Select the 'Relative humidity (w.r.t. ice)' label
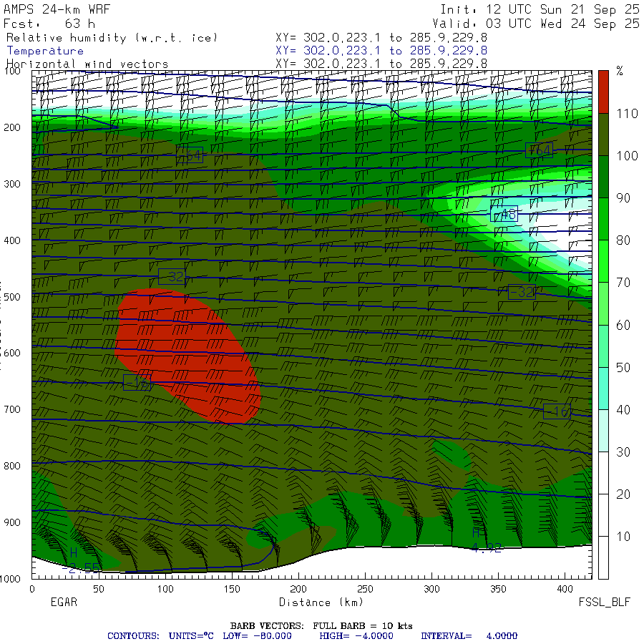 pyautogui.click(x=112, y=38)
